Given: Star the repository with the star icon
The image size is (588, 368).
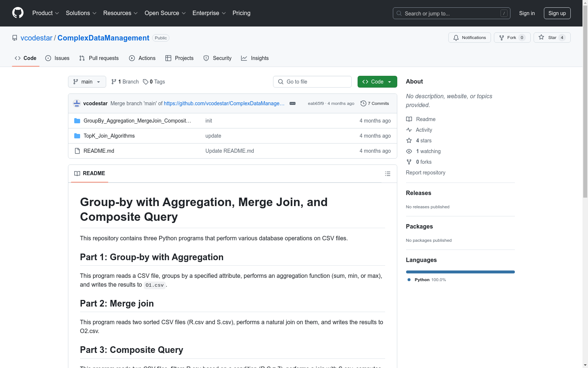Looking at the screenshot, I should coord(541,37).
